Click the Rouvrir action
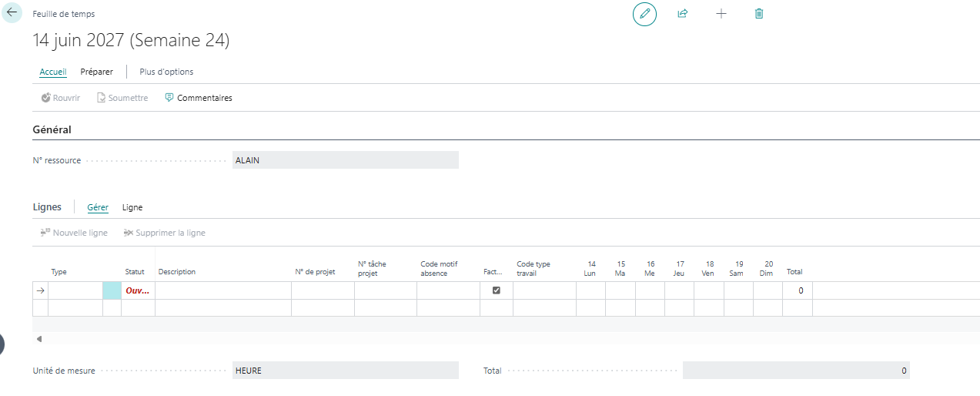This screenshot has height=396, width=980. 61,98
